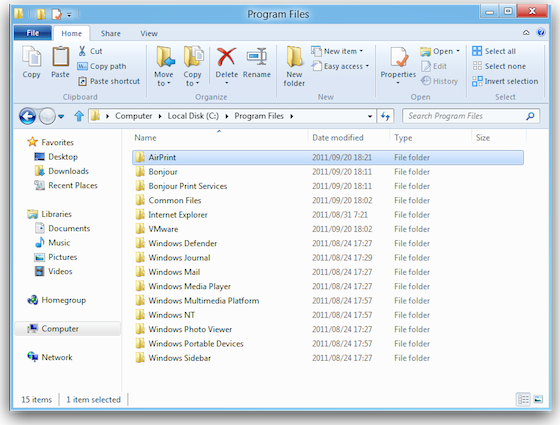Click the Forward navigation arrow
Screen dimensions: 560x425
[x=47, y=116]
